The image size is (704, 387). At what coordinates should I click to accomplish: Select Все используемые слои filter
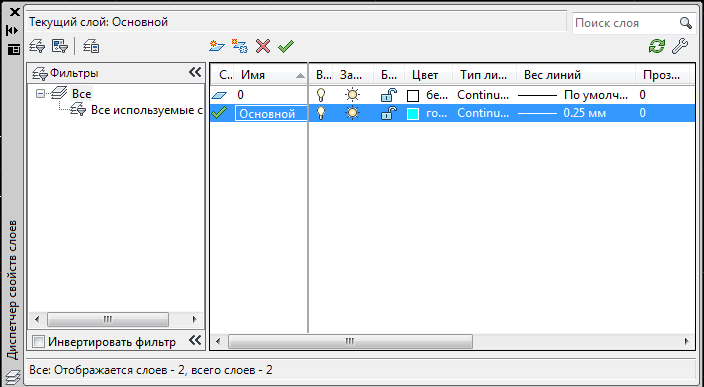tap(146, 110)
